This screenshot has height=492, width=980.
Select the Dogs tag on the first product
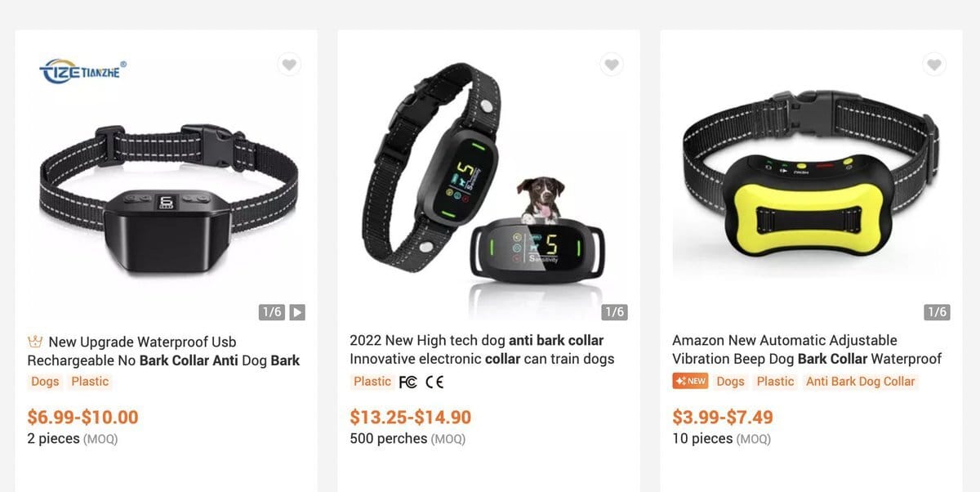click(x=45, y=382)
